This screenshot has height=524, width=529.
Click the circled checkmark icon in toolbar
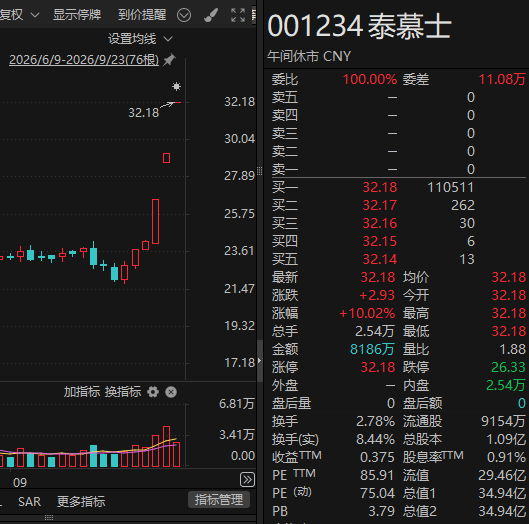point(184,15)
